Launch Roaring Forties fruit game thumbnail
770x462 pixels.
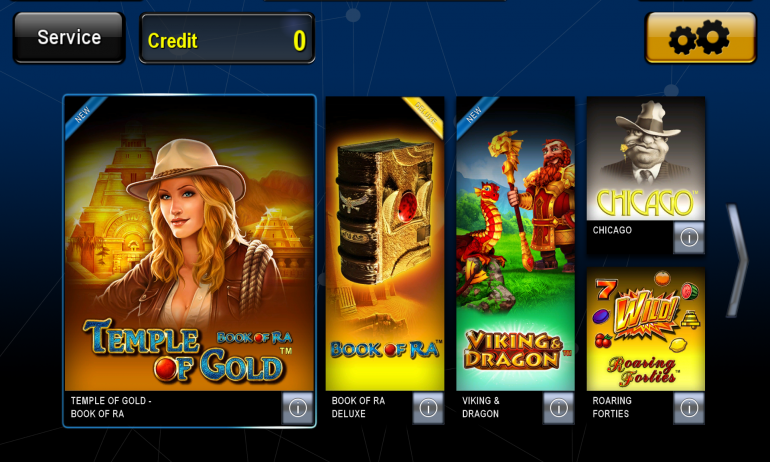click(x=646, y=329)
